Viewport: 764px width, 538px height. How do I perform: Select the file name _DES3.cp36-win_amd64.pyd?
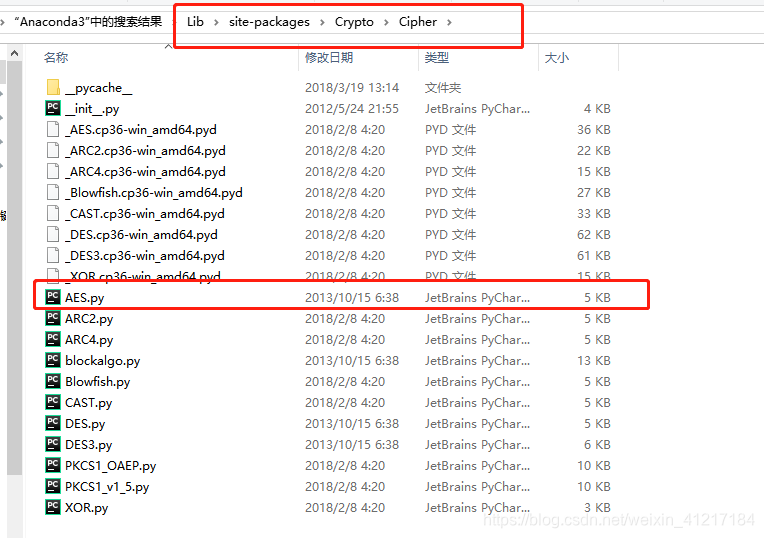click(145, 256)
